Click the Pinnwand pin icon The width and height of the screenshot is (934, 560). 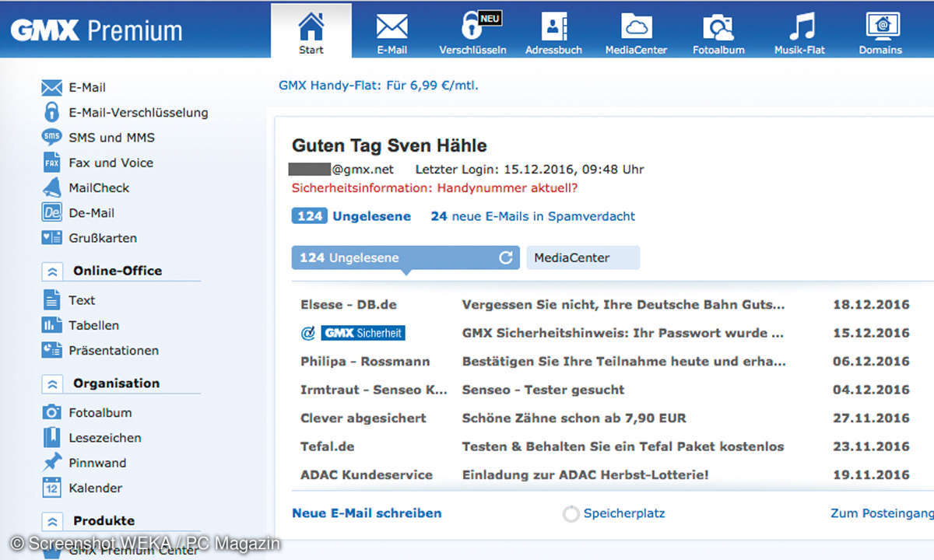(x=51, y=463)
